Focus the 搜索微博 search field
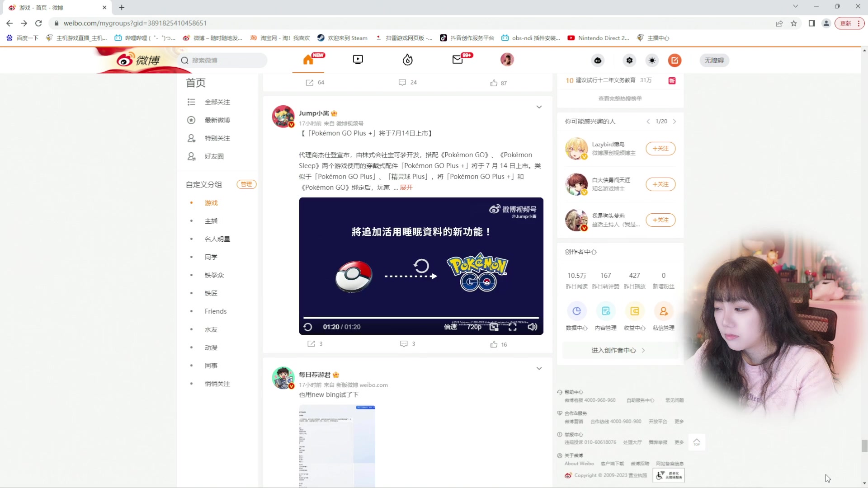 (222, 60)
